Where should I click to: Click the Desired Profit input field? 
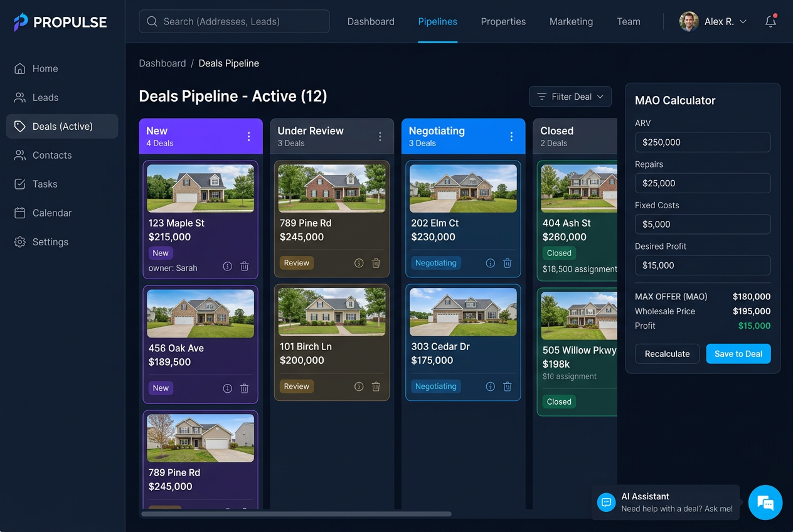tap(703, 265)
